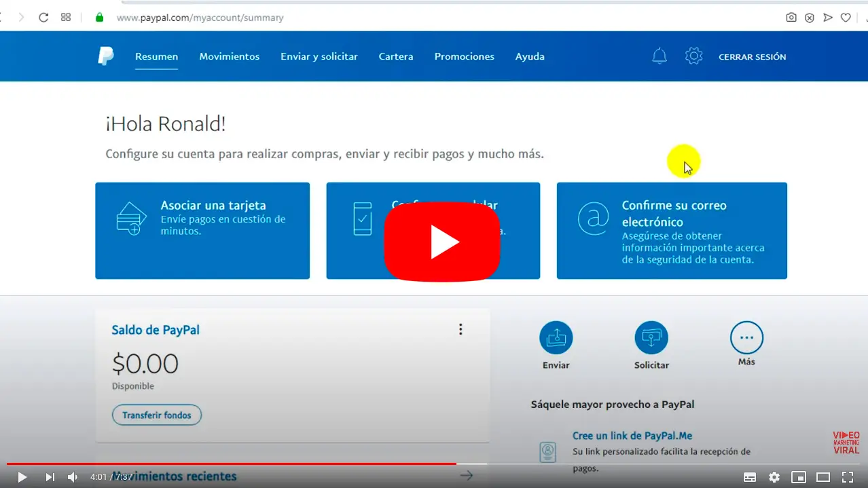Open the Movimientos tab
This screenshot has width=868, height=488.
tap(230, 56)
